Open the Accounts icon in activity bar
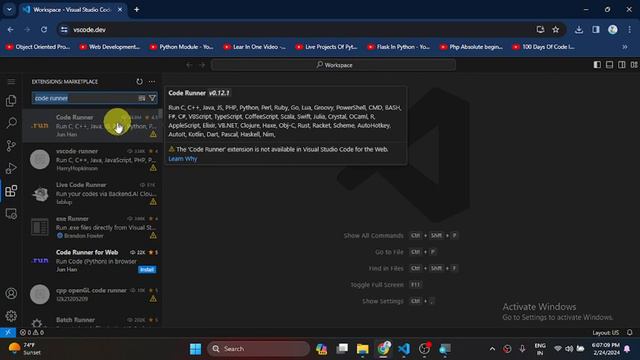 click(x=11, y=293)
